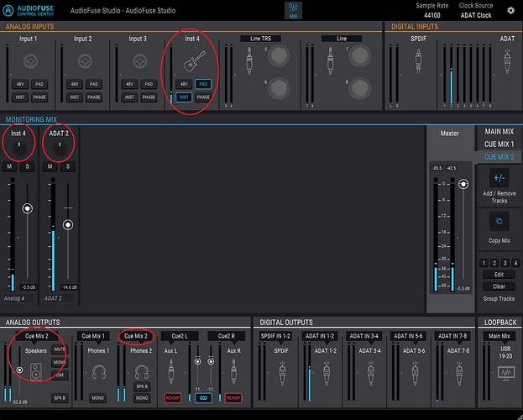This screenshot has width=523, height=420.
Task: Click the Edit group tracks button
Action: 499,275
